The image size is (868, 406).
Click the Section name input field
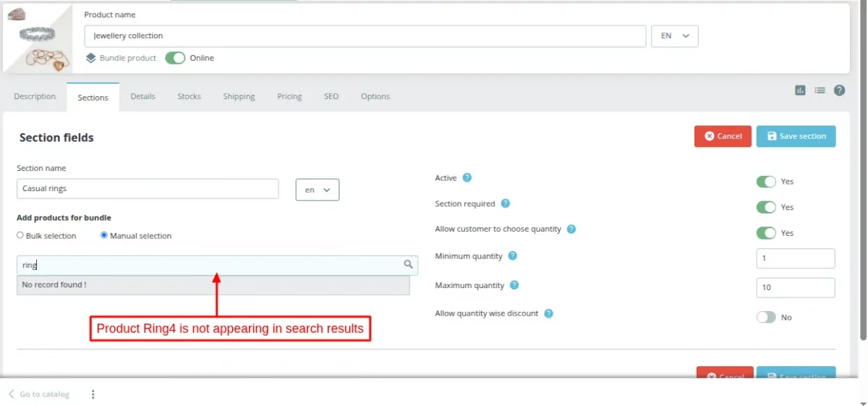[x=148, y=189]
